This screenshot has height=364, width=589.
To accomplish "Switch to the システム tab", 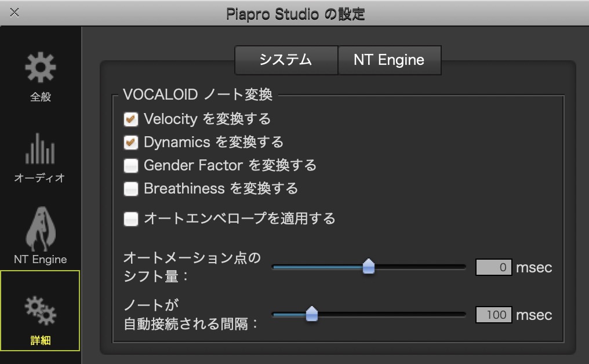I will point(286,60).
